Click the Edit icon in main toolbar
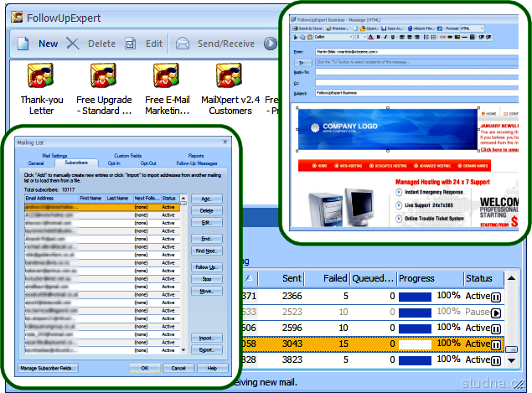 pos(131,44)
